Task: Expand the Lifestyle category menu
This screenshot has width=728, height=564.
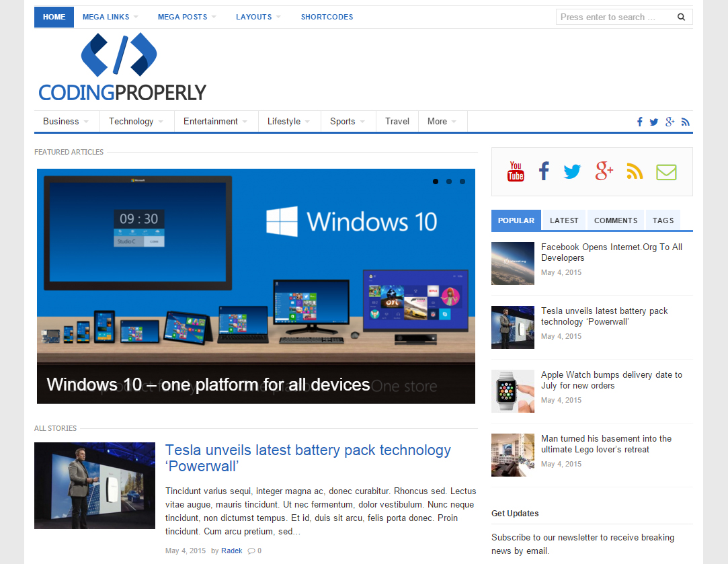Action: [x=288, y=121]
